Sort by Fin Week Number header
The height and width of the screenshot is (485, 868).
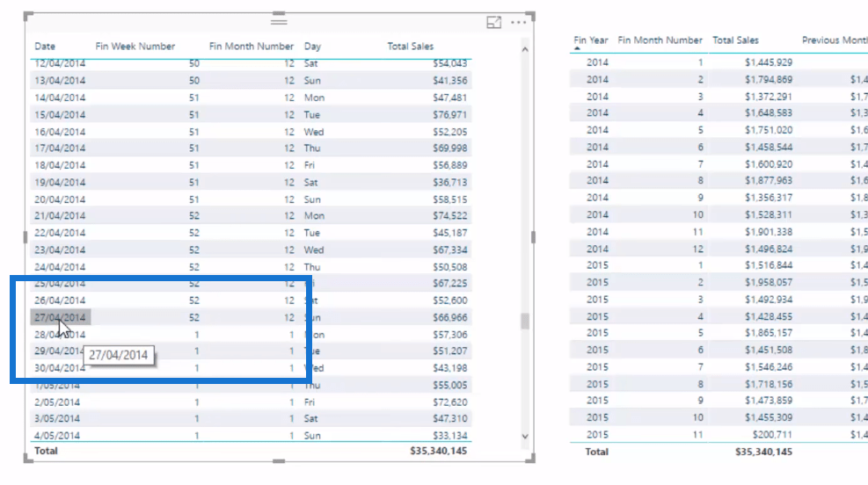click(135, 47)
